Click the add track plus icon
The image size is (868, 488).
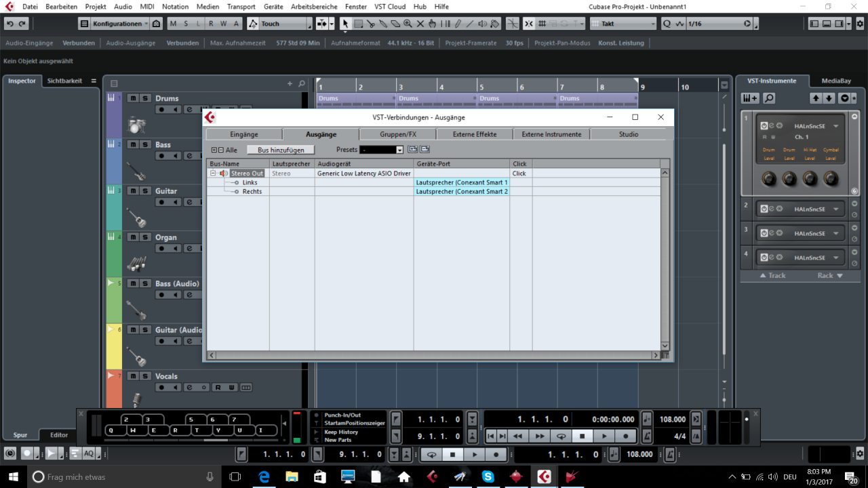(290, 84)
